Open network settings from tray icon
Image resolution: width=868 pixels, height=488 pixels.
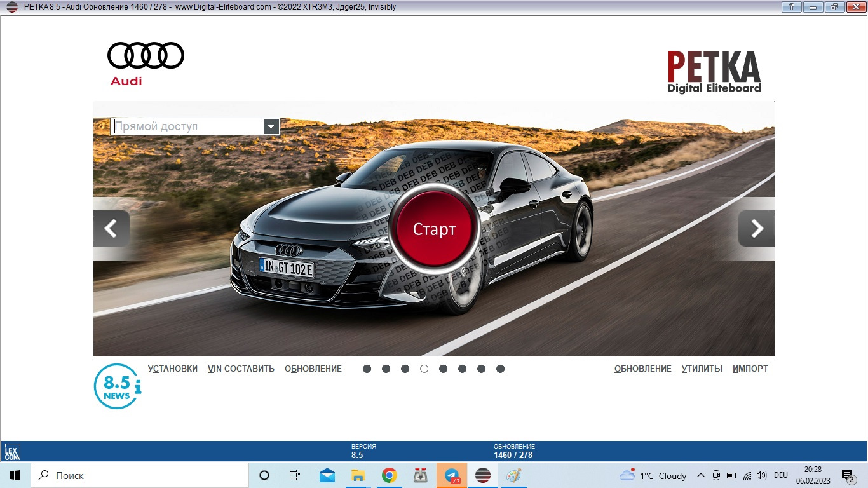pyautogui.click(x=747, y=475)
